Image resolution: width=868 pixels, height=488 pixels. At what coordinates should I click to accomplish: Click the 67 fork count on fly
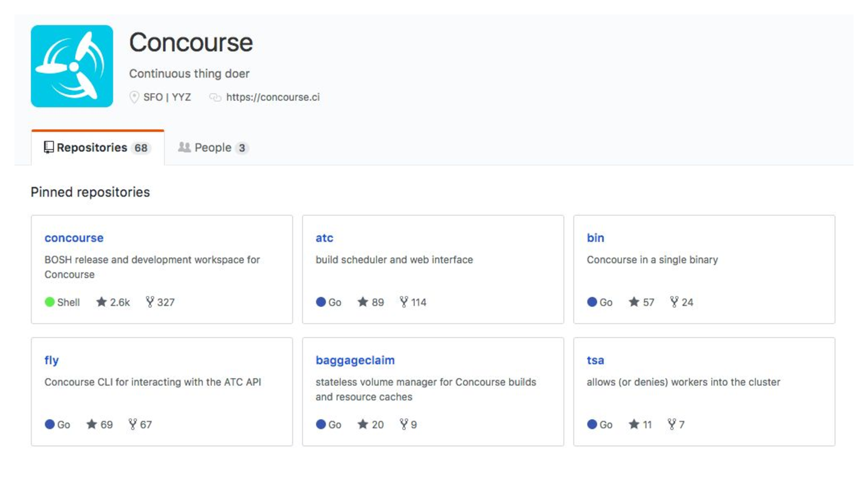pos(146,425)
